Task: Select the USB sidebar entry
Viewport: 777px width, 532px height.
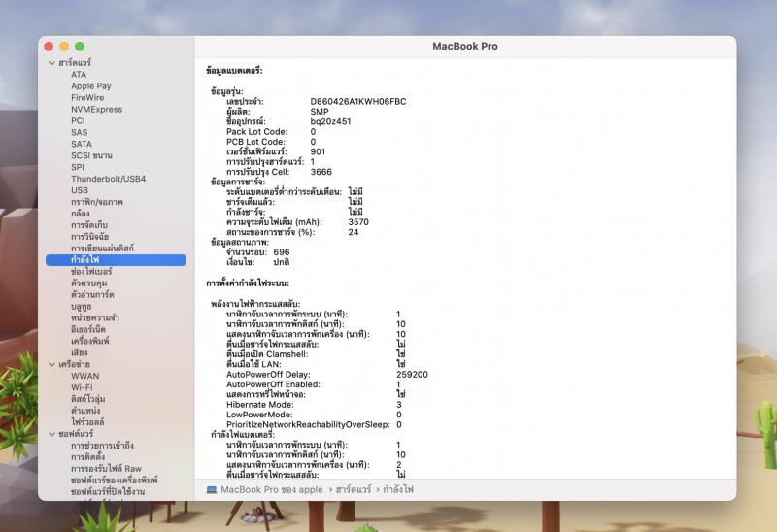Action: coord(80,190)
